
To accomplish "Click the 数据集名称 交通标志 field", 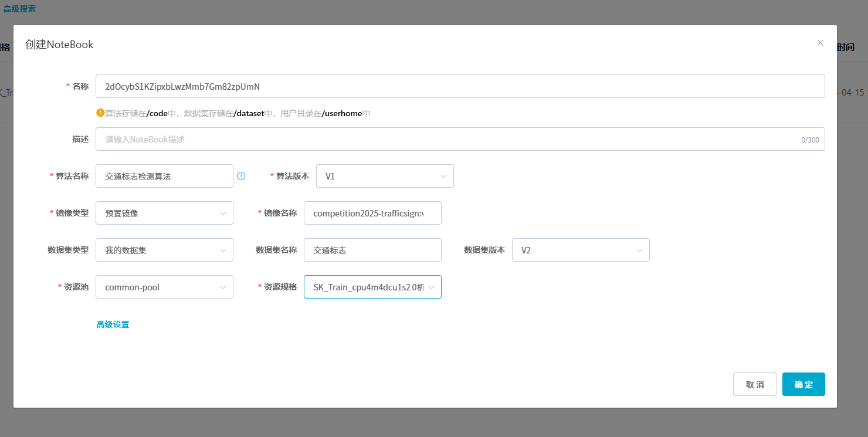I will 372,250.
